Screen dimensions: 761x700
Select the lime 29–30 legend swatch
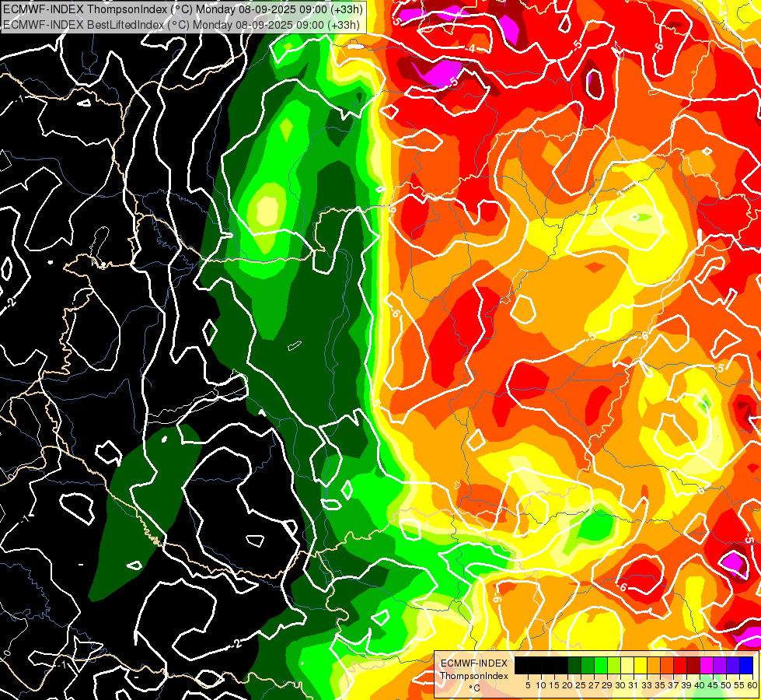click(614, 666)
